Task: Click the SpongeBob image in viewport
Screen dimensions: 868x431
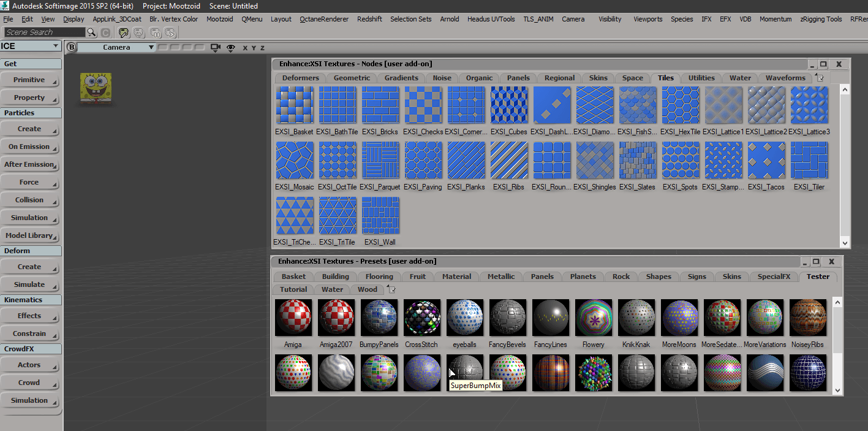Action: click(96, 88)
